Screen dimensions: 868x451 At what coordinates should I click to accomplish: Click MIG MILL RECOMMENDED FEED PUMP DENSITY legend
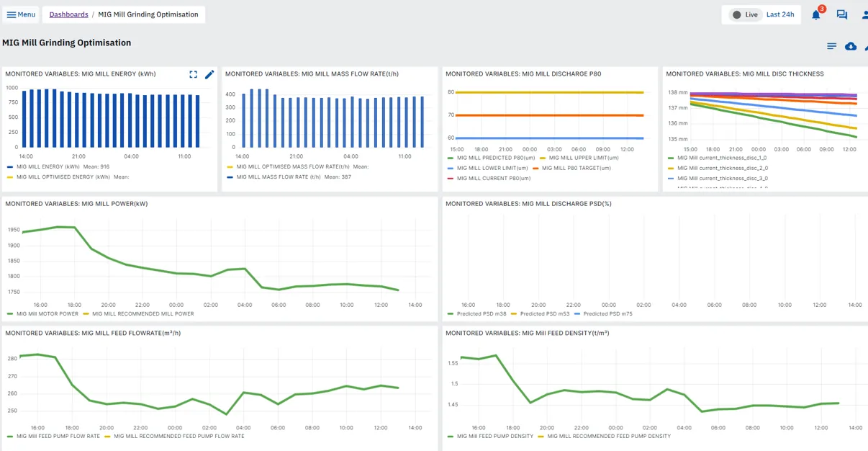pyautogui.click(x=609, y=436)
